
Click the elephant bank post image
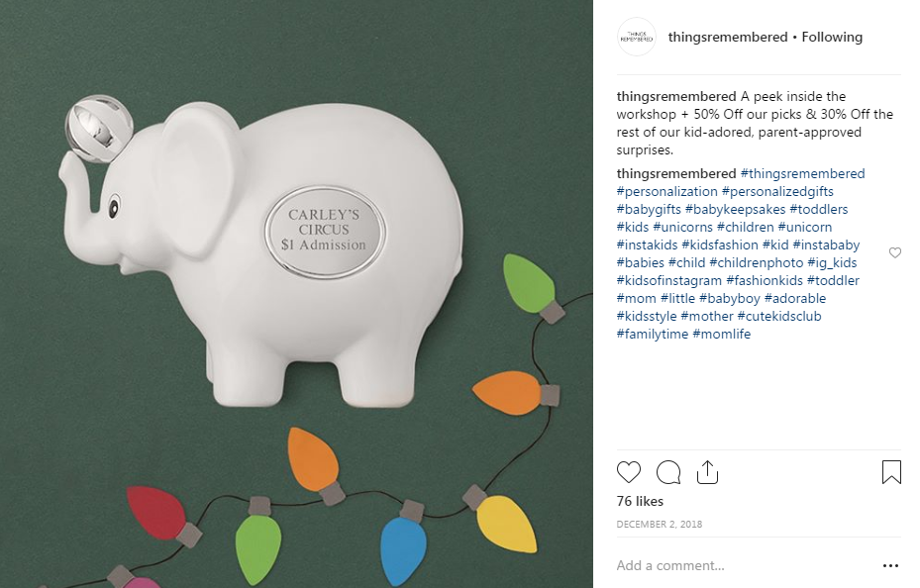pos(296,294)
